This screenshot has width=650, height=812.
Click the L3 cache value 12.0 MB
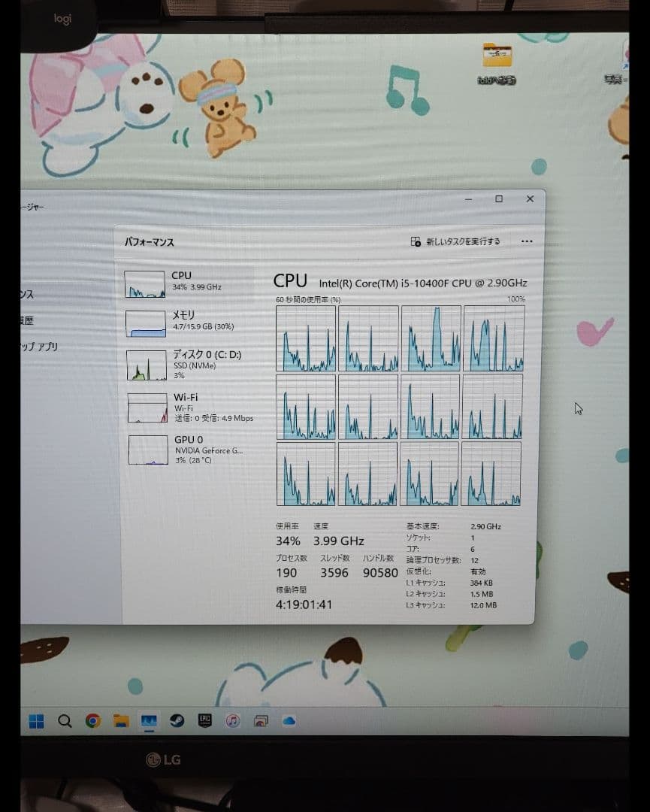[x=483, y=604]
